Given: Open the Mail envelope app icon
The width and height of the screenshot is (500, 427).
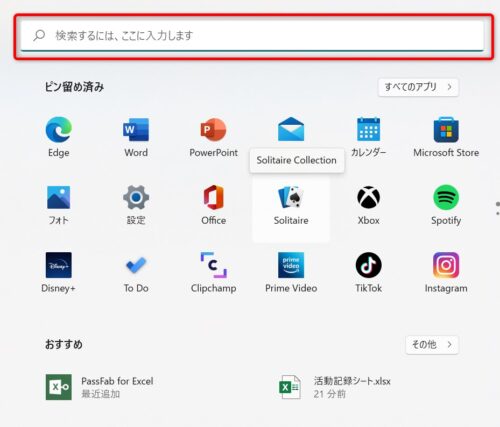Looking at the screenshot, I should tap(291, 130).
